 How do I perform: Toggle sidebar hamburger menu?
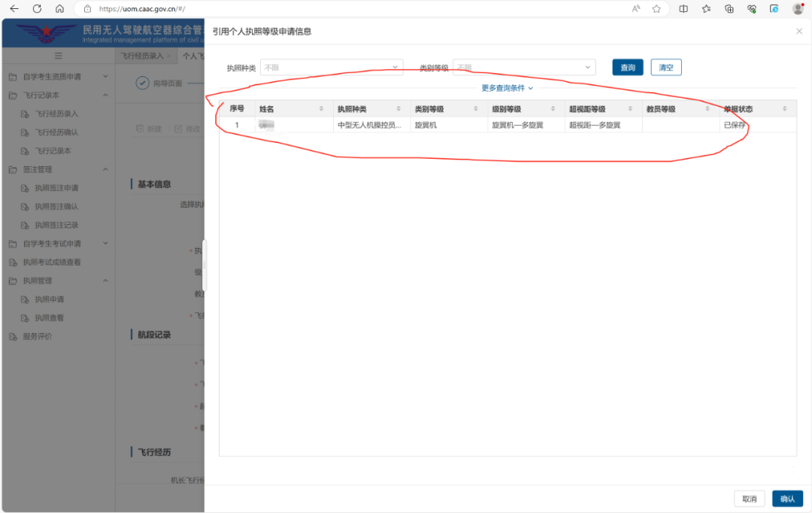[x=58, y=56]
